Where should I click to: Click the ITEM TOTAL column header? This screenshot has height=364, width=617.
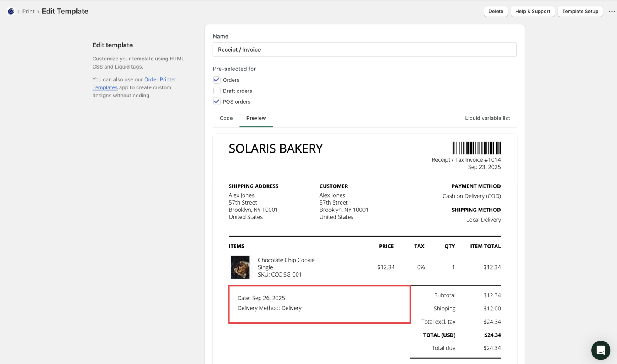tap(486, 246)
